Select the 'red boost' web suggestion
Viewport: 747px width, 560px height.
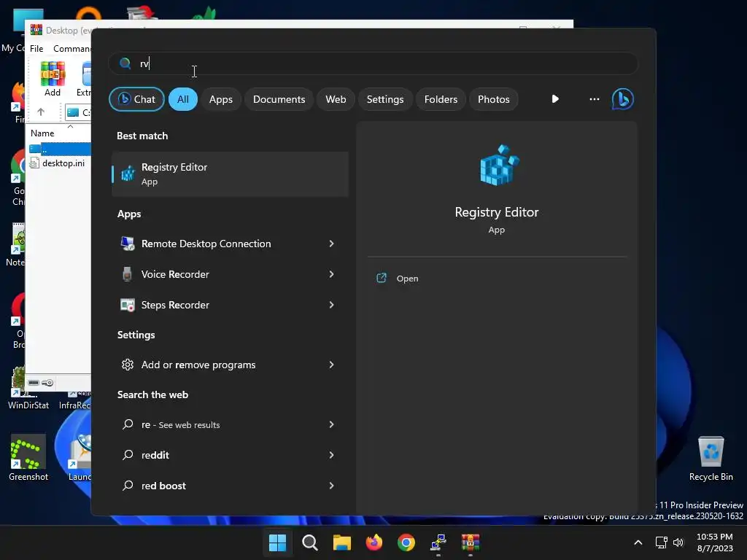pyautogui.click(x=230, y=486)
